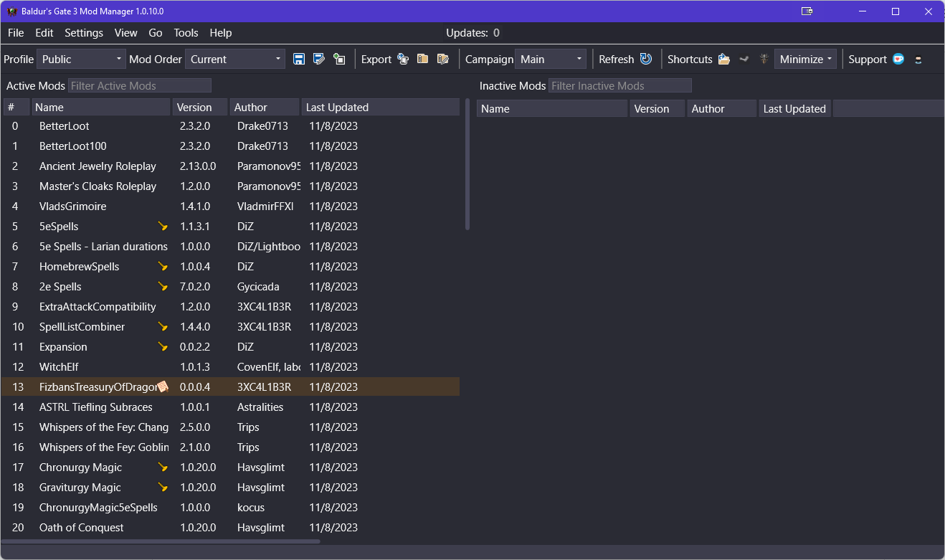Click the note icon on FizbansTreasuryOfDragons row

click(x=163, y=386)
